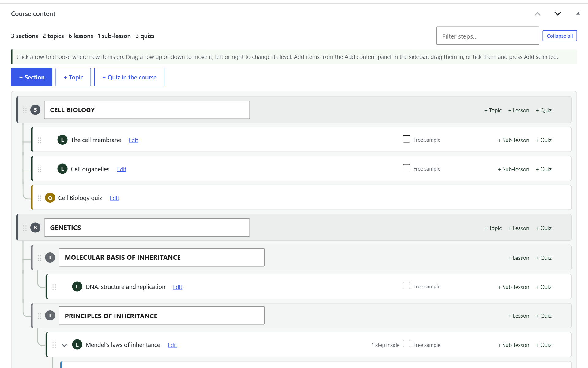This screenshot has height=368, width=588.
Task: Grab the drag handle for Cell Biology quiz
Action: pyautogui.click(x=40, y=198)
